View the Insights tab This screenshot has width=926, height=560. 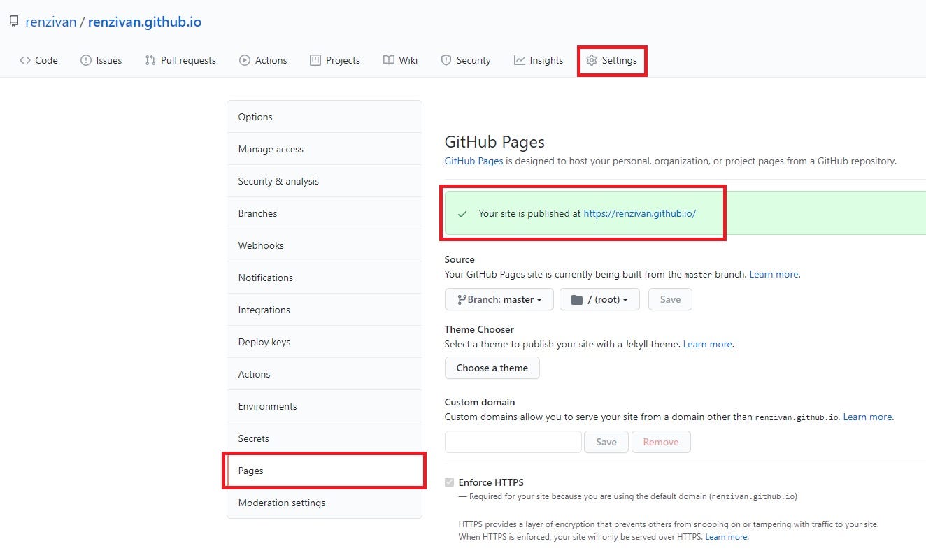(x=539, y=60)
